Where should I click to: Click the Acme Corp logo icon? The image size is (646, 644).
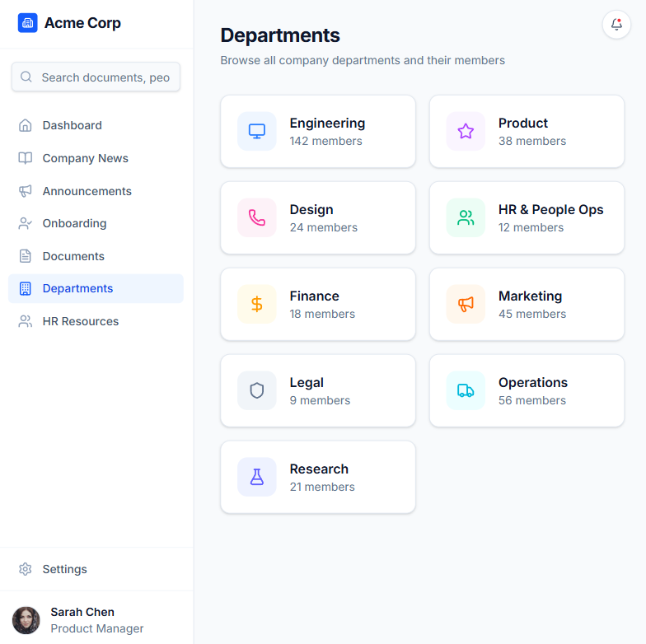(x=28, y=23)
